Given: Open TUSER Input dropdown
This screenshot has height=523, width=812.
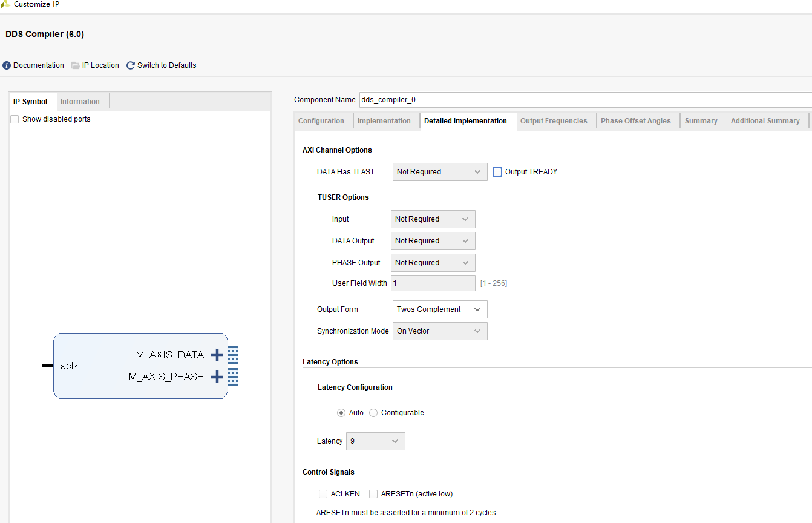Looking at the screenshot, I should 433,219.
